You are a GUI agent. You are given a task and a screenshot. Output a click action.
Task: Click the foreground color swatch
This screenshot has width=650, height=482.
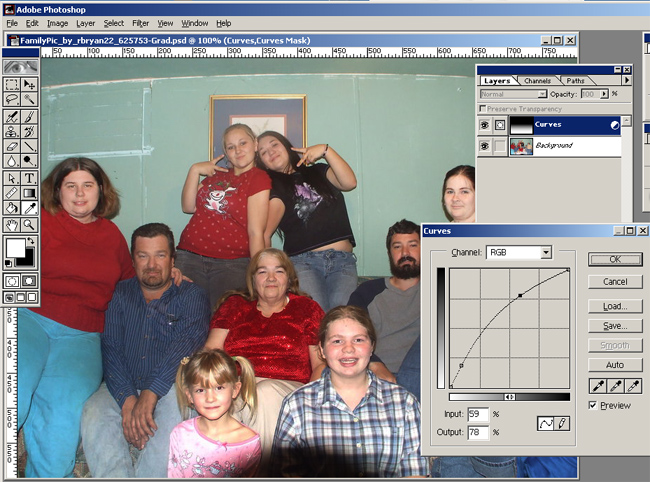click(16, 246)
